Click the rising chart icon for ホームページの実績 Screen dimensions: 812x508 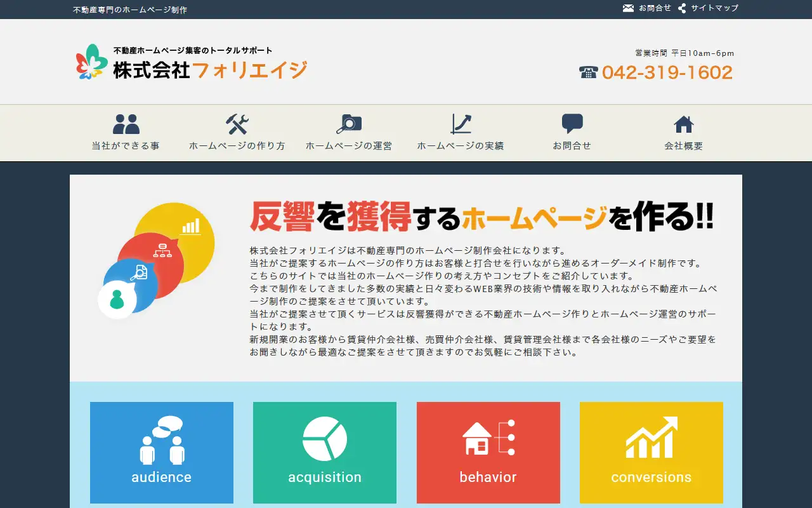pos(461,124)
